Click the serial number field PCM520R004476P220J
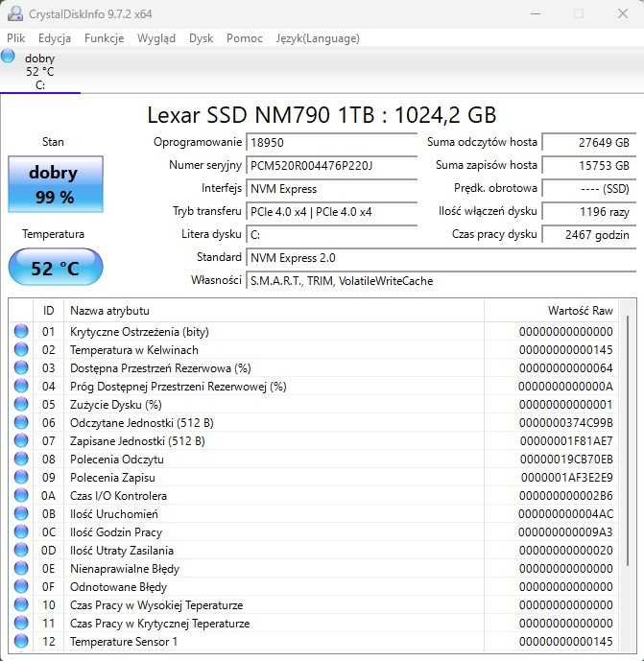Screen dimensions: 644x661 coord(331,166)
